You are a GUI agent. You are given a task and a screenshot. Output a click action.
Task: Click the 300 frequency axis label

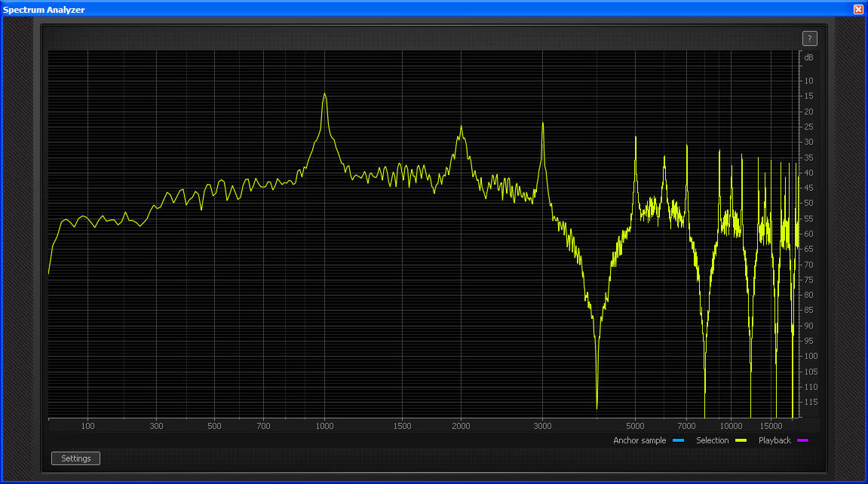coord(157,426)
